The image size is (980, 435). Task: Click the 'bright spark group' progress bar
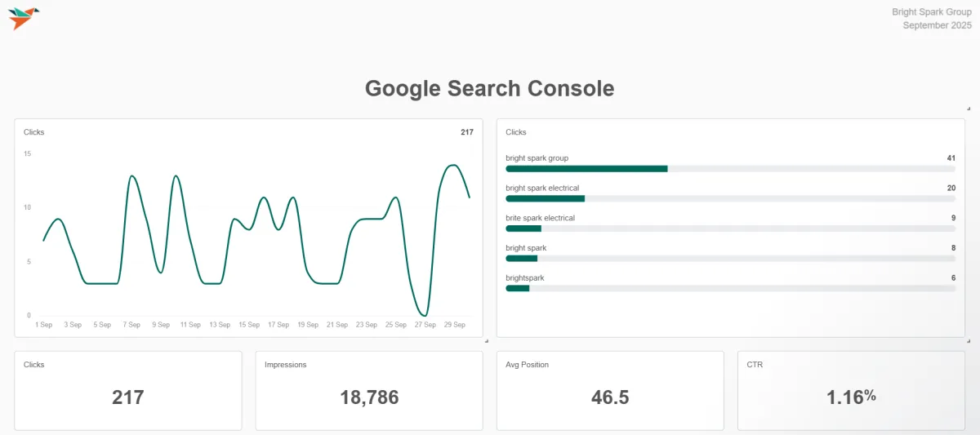coord(730,168)
